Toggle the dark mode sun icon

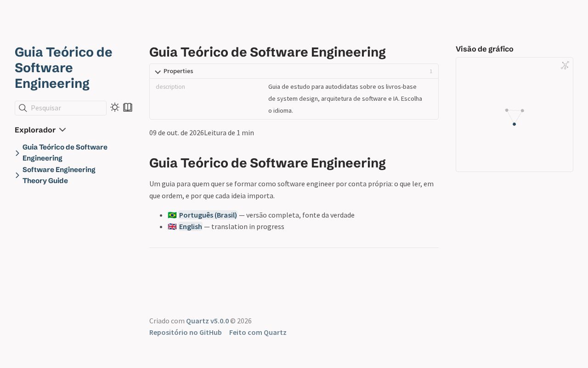pyautogui.click(x=115, y=107)
